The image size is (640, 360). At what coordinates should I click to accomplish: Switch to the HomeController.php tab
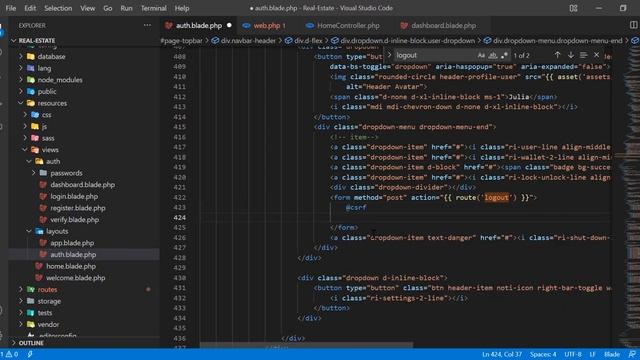point(348,25)
